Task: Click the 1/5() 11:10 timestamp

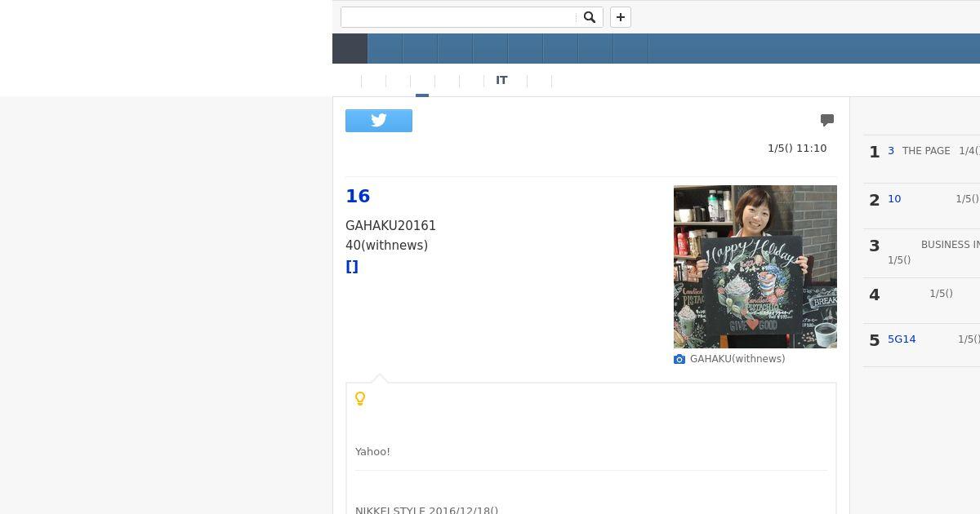Action: [x=797, y=148]
